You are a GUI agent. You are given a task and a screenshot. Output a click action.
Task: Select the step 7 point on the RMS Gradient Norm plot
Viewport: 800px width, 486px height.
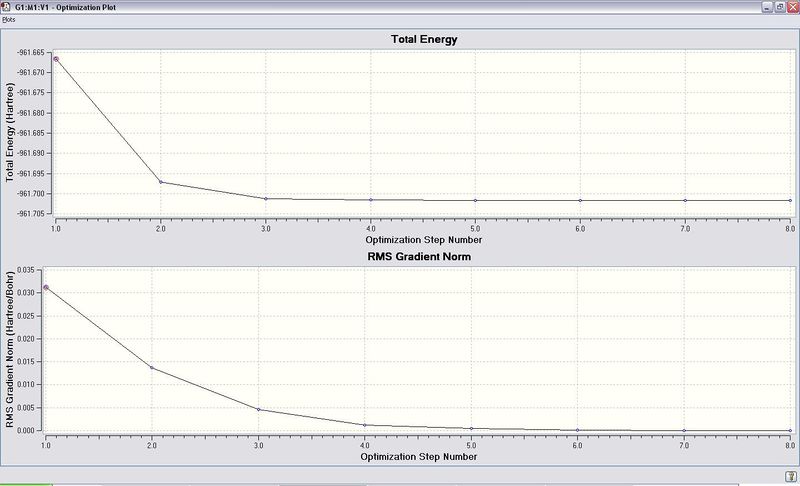tap(684, 430)
